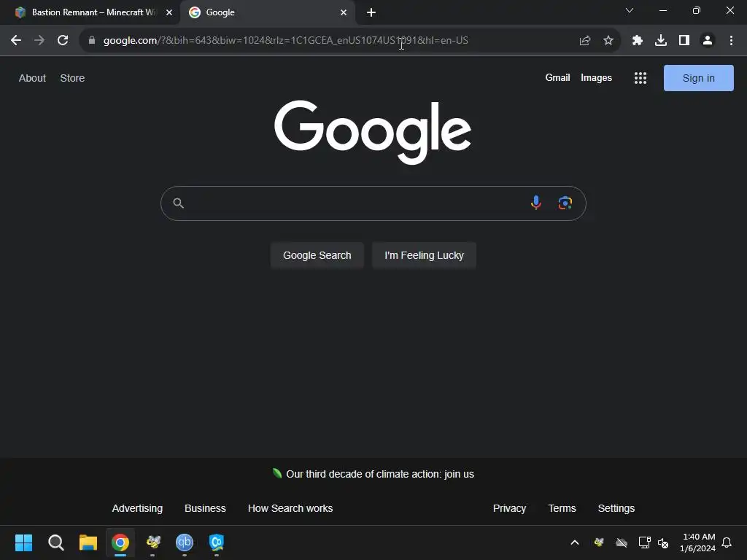Click the Chrome taskbar icon
Image resolution: width=747 pixels, height=560 pixels.
click(120, 542)
